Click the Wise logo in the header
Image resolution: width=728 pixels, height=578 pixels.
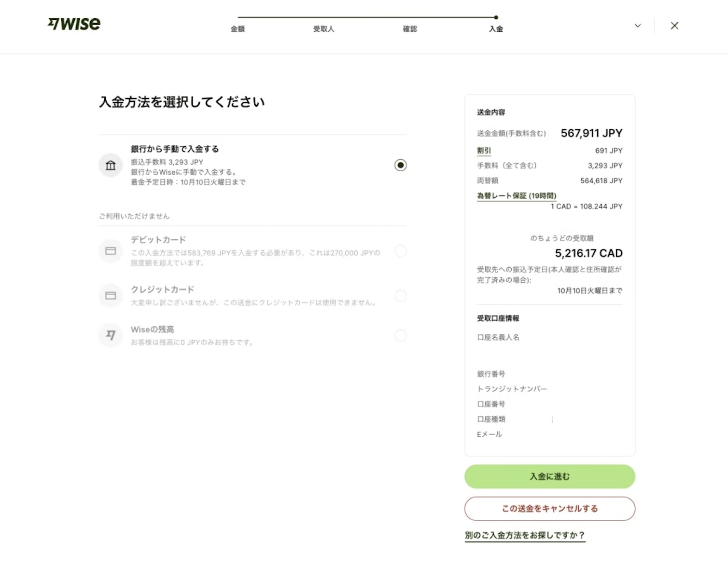pos(74,24)
